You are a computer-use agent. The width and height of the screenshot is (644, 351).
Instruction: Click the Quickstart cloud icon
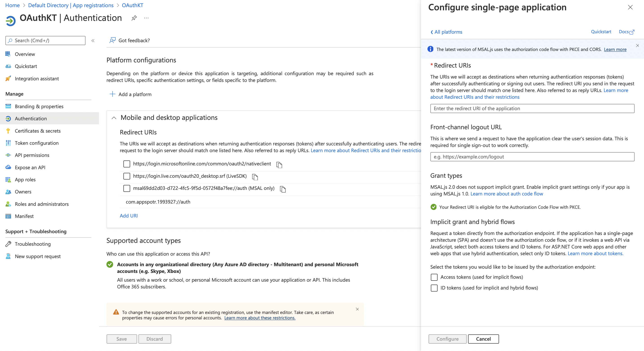[8, 66]
